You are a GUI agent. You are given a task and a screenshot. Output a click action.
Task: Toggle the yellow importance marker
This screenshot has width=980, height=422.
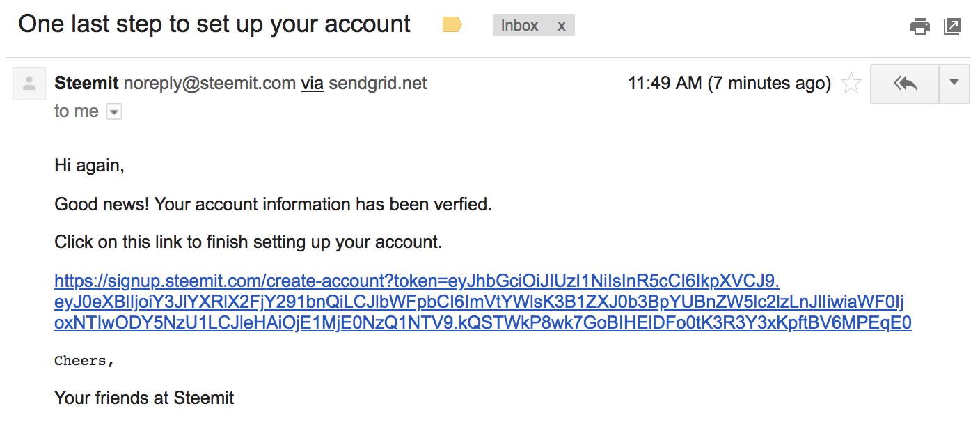[452, 26]
